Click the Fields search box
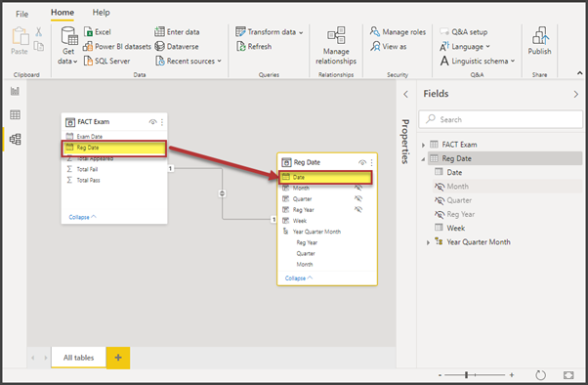588x385 pixels. [x=500, y=119]
